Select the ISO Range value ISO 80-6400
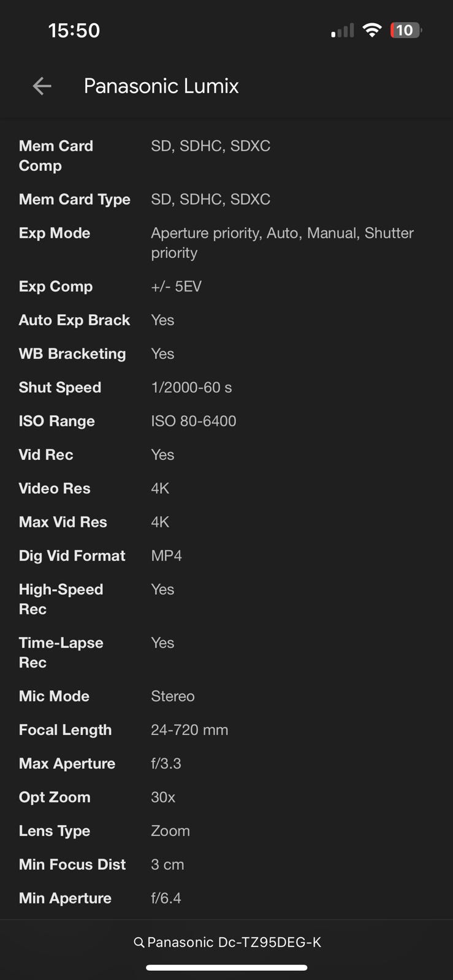Screen dimensions: 453x980 point(193,421)
